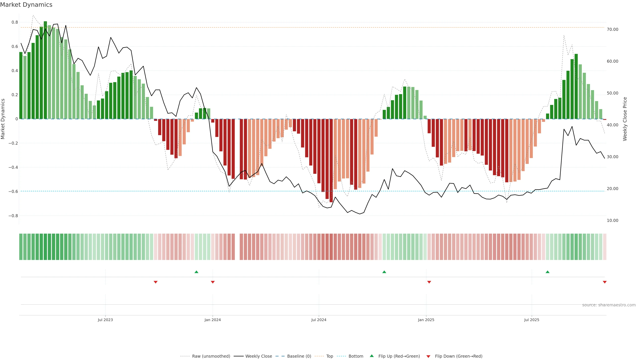644x362 pixels.
Task: Click the Jan 2025 x-axis label
Action: pos(426,320)
